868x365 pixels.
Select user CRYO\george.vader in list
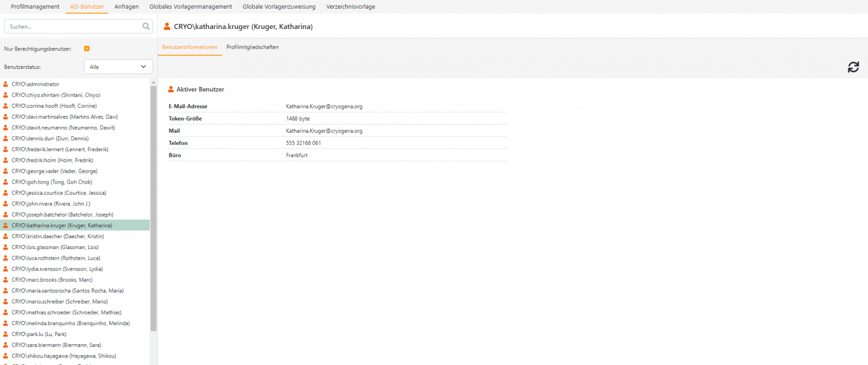point(54,171)
